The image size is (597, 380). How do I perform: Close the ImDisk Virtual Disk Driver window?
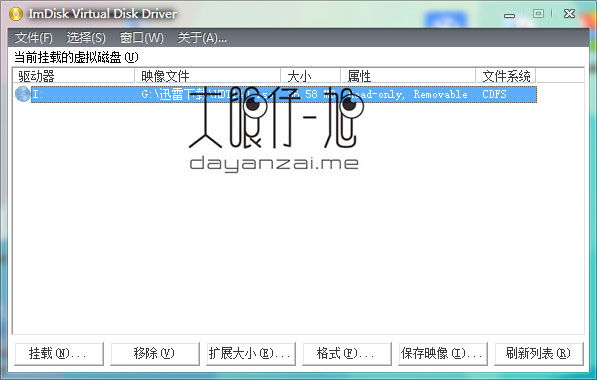coord(569,14)
